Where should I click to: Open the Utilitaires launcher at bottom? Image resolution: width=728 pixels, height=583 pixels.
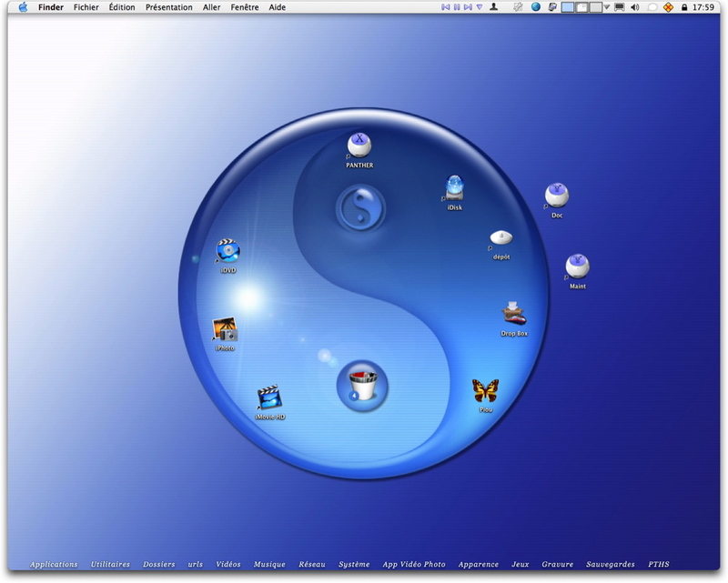tap(110, 565)
